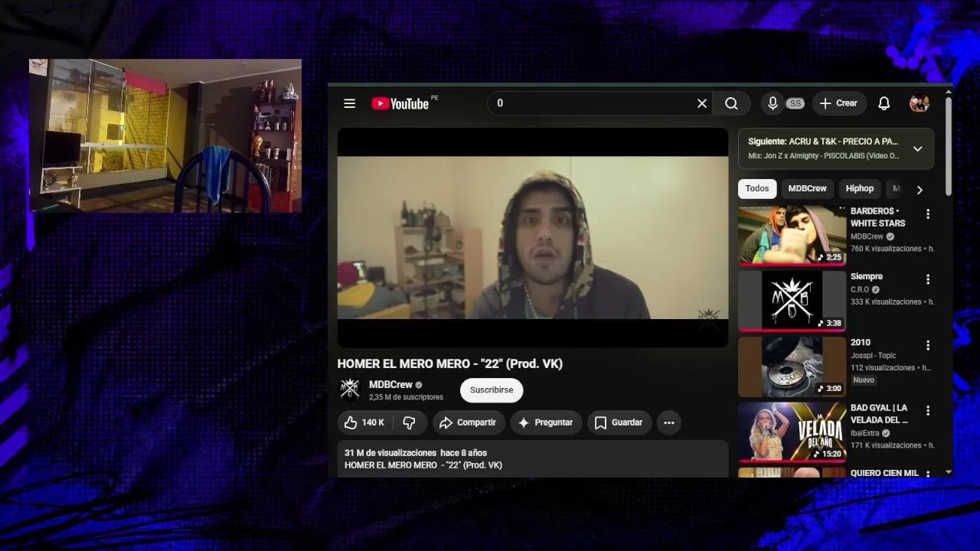Click the scrollbar down arrow
This screenshot has height=551, width=980.
pyautogui.click(x=949, y=473)
